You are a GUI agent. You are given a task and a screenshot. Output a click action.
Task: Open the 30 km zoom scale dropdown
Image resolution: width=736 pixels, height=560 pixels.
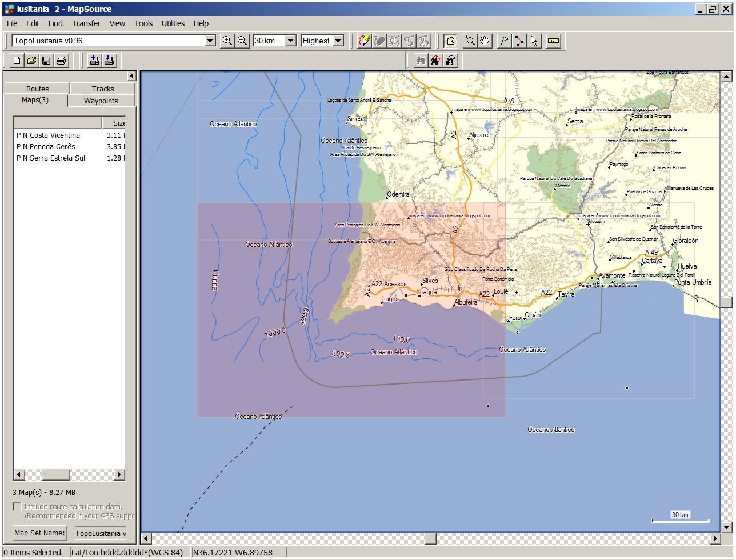(x=290, y=41)
